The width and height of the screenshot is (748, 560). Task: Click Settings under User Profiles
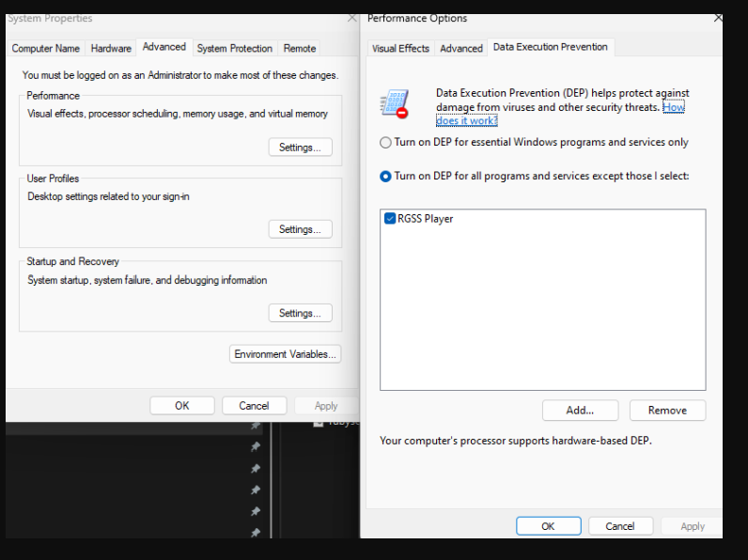[300, 229]
